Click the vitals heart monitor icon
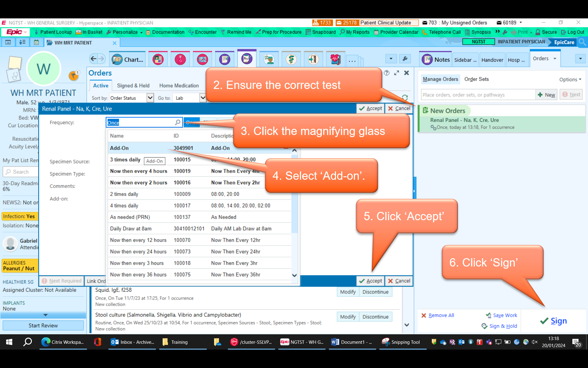 335,59
